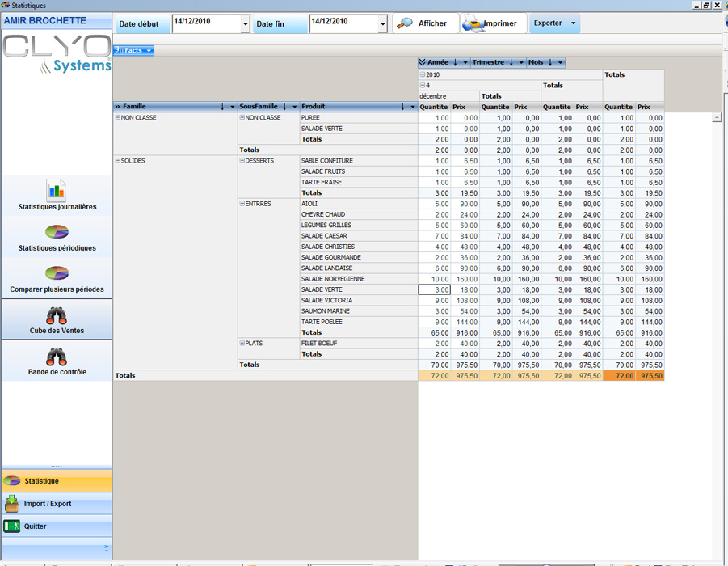Viewport: 728px width, 566px height.
Task: Click the sort arrow on Mois header
Action: point(550,62)
